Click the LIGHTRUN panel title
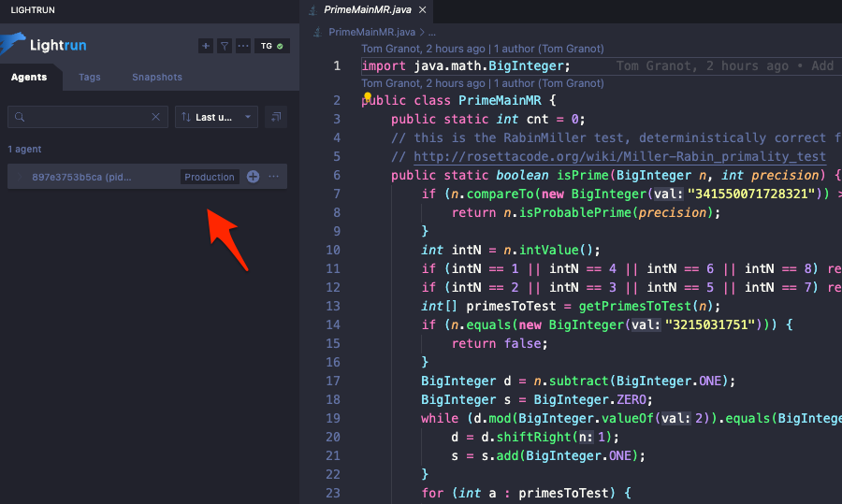This screenshot has width=842, height=504. click(x=33, y=9)
